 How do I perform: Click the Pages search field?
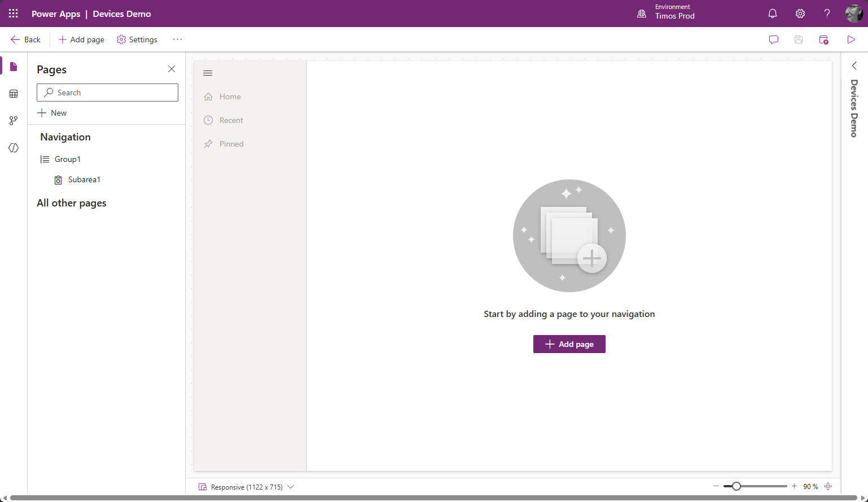pyautogui.click(x=107, y=93)
